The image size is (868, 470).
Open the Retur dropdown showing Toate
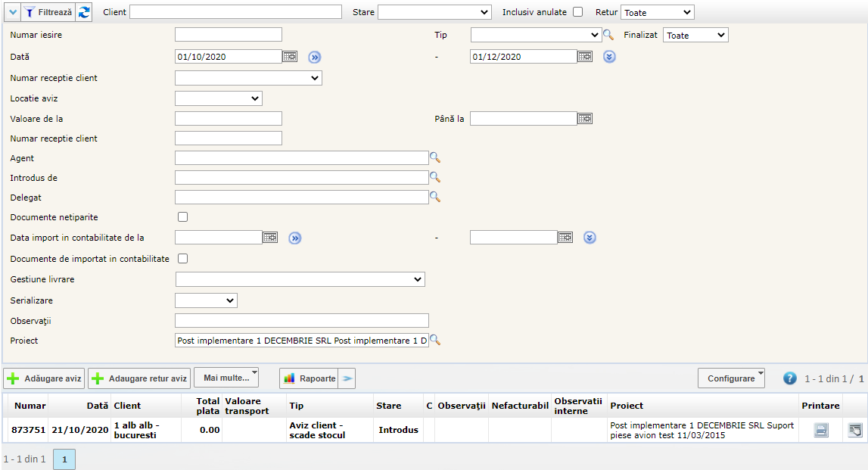[657, 12]
